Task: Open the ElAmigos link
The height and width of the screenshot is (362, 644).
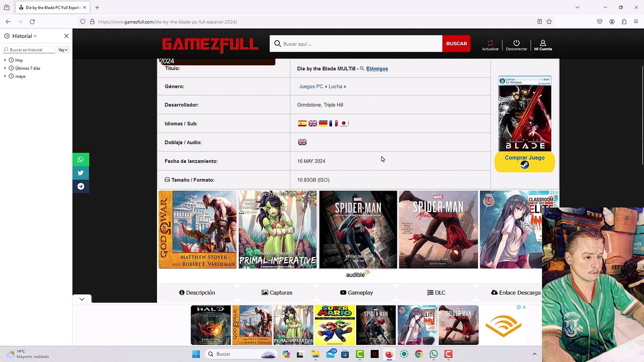Action: click(x=377, y=69)
